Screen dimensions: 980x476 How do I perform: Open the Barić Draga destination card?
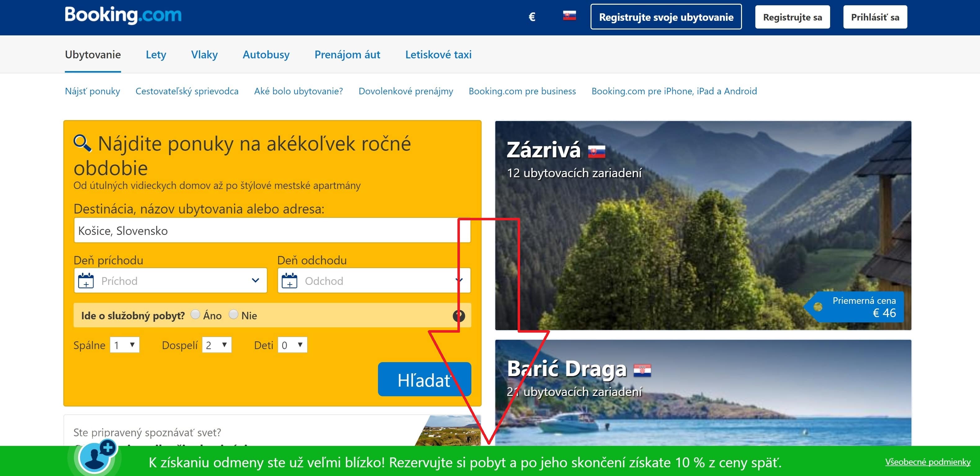(x=703, y=393)
